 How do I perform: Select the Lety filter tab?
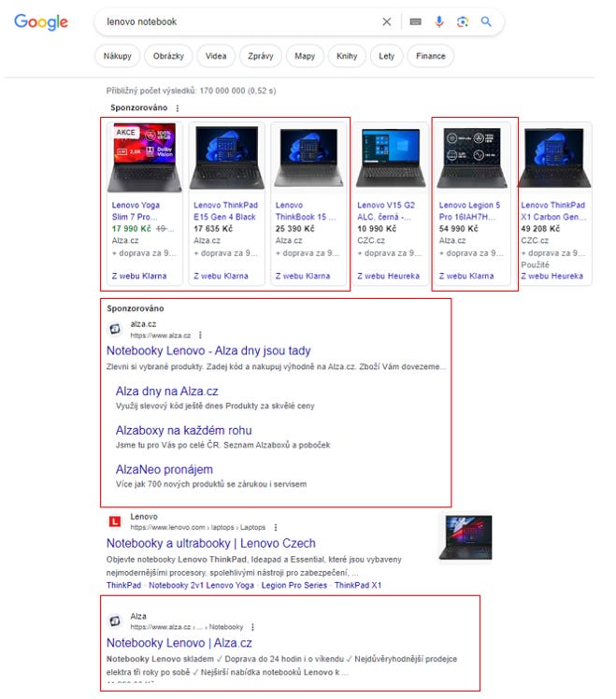click(386, 56)
